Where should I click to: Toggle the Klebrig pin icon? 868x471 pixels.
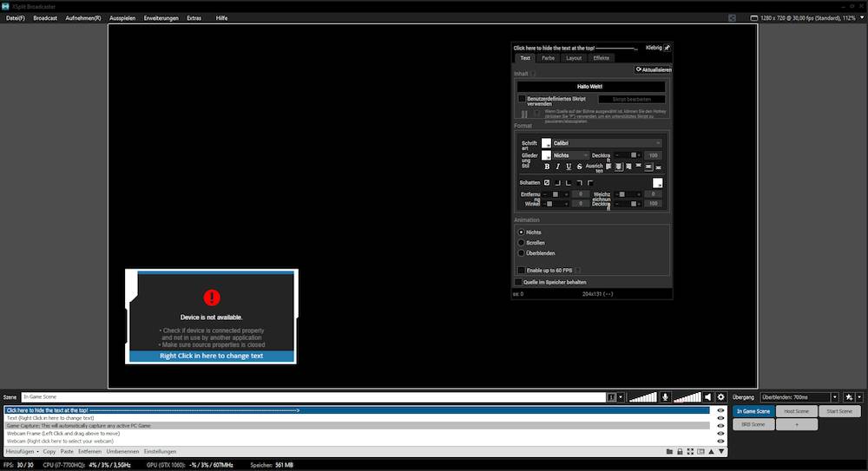tap(667, 48)
